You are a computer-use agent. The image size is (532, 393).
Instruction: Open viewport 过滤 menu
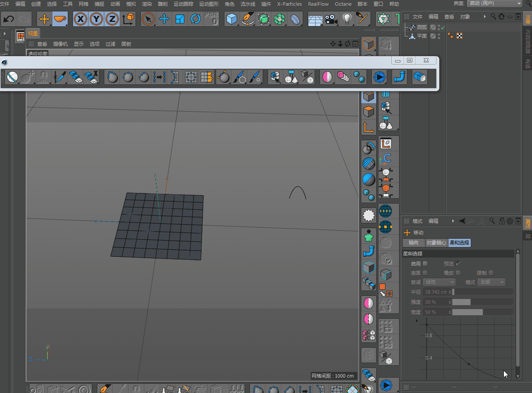coord(110,44)
